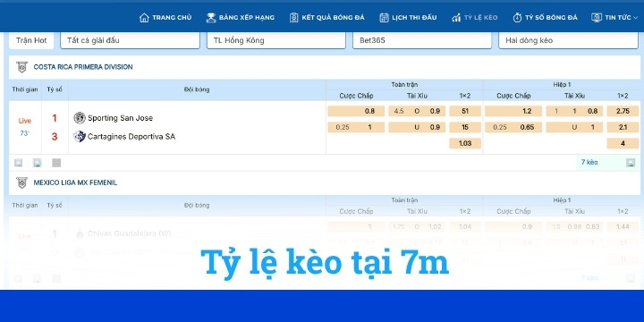This screenshot has width=644, height=322.
Task: Expand the Tin Tức dropdown arrow
Action: click(636, 18)
